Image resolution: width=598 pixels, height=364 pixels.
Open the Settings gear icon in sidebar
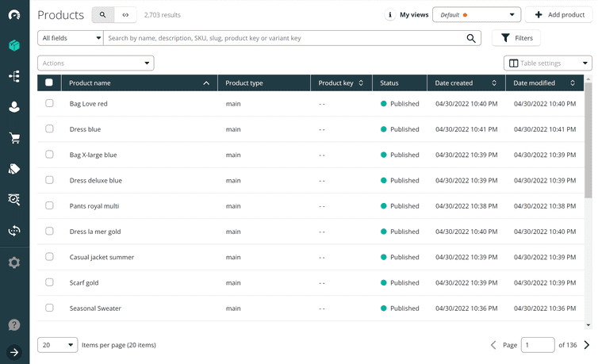coord(14,262)
